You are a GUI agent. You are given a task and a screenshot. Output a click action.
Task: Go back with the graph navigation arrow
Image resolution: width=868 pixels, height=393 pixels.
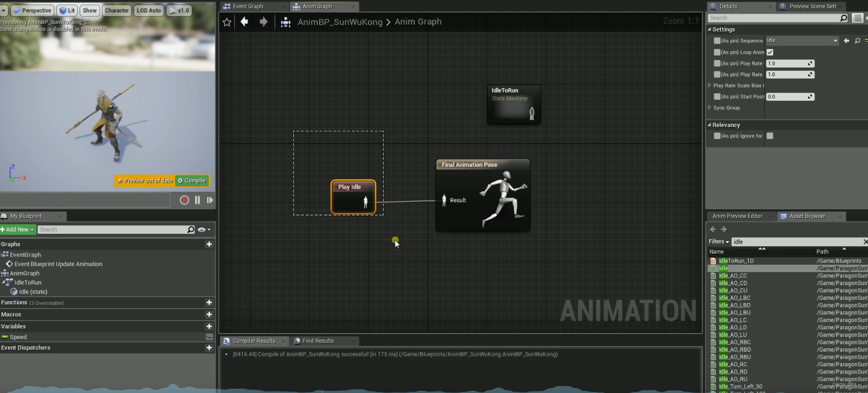tap(245, 22)
